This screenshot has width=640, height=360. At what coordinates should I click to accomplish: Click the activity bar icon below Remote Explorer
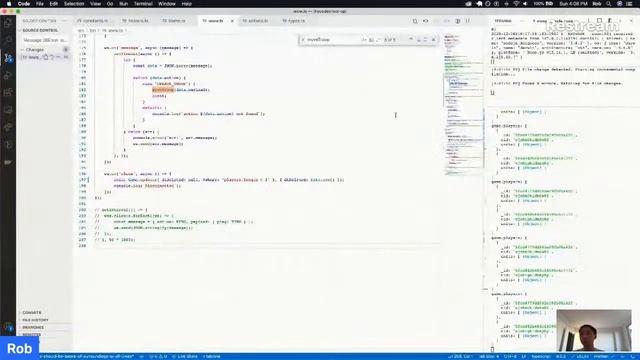pyautogui.click(x=8, y=127)
